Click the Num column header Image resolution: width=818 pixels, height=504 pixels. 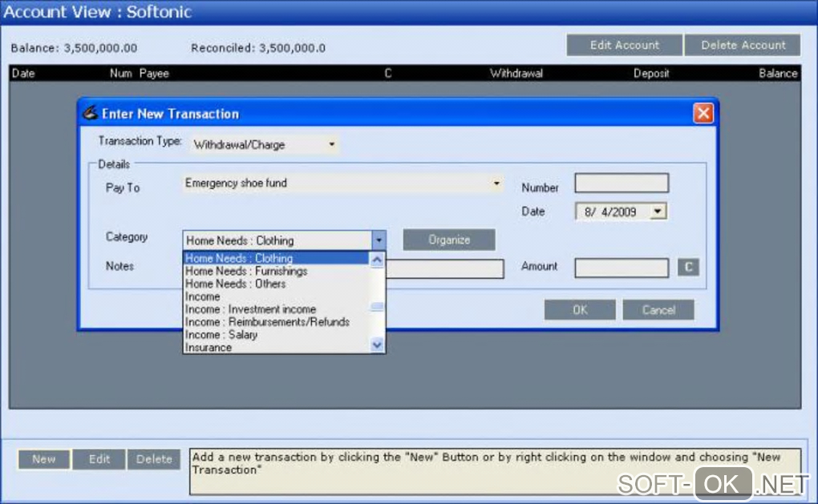tap(120, 74)
